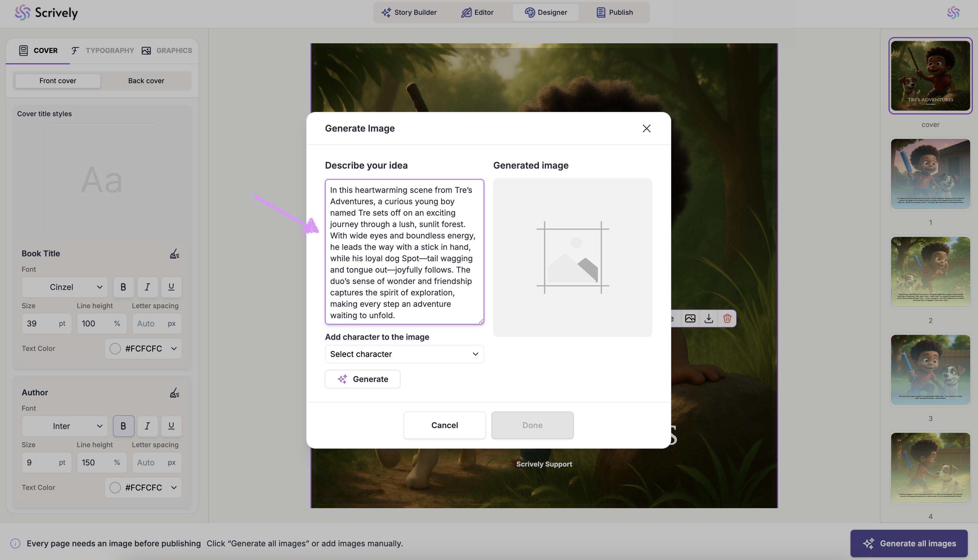Switch to the Typography tab
Screen dimensions: 978x560
click(103, 50)
